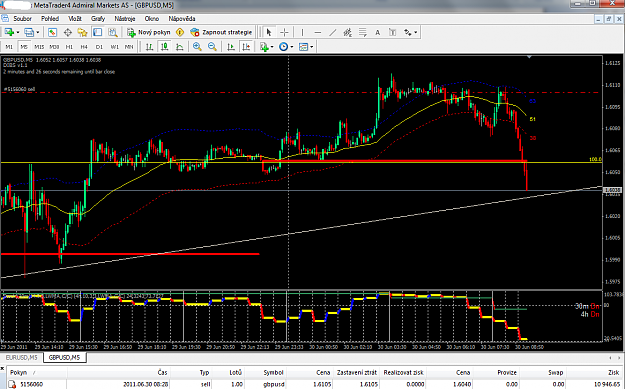The height and width of the screenshot is (389, 625).
Task: Click the Nový pokyn button
Action: tap(149, 32)
